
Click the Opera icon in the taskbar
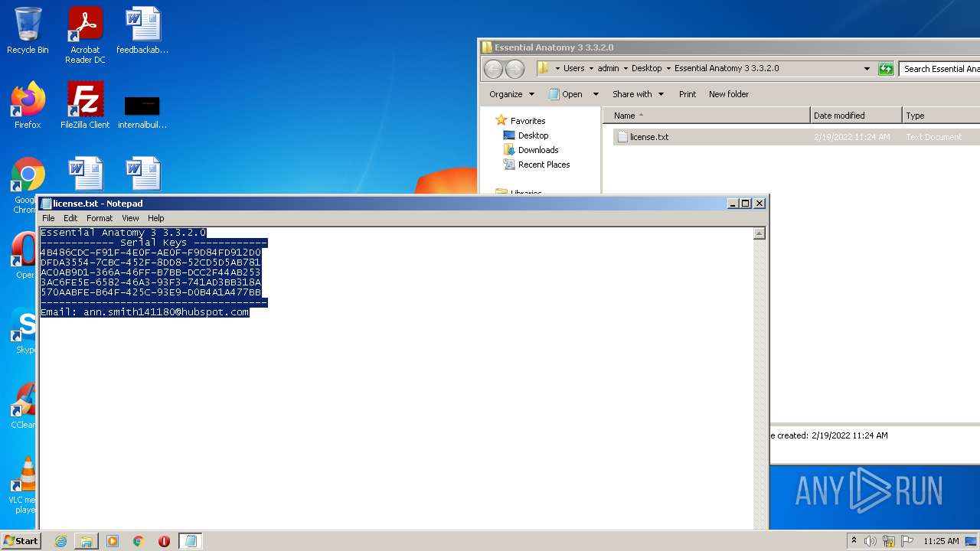pos(164,541)
